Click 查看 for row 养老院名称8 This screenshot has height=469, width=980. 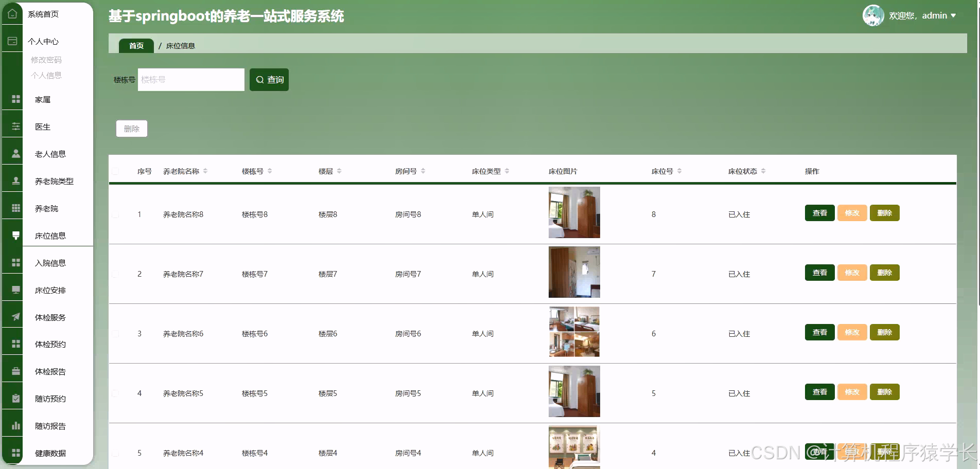[x=820, y=213]
